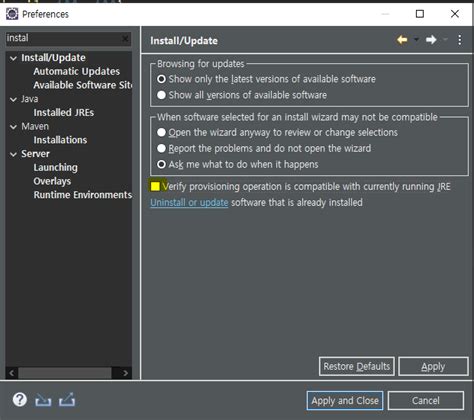The width and height of the screenshot is (474, 420).
Task: Click the export preferences icon
Action: pos(67,400)
